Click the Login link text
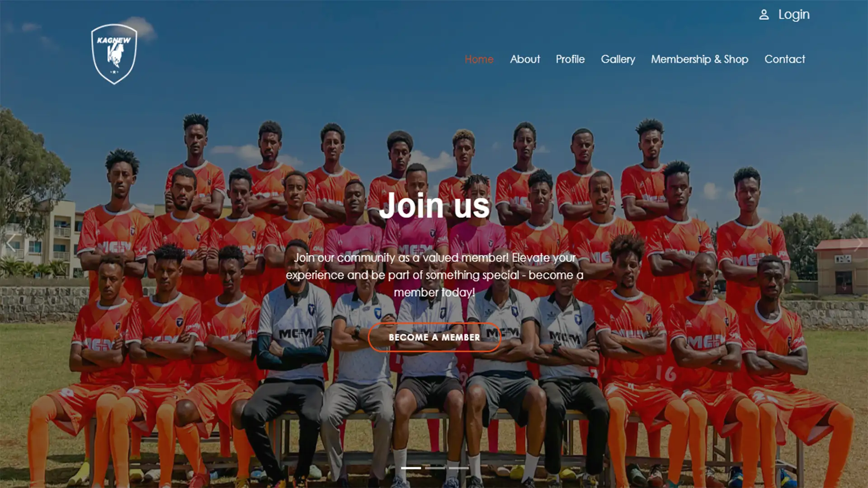This screenshot has width=868, height=488. pos(794,15)
